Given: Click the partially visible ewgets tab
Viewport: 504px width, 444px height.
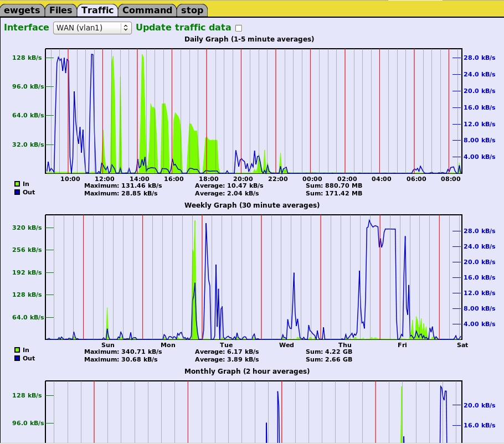Looking at the screenshot, I should 20,10.
